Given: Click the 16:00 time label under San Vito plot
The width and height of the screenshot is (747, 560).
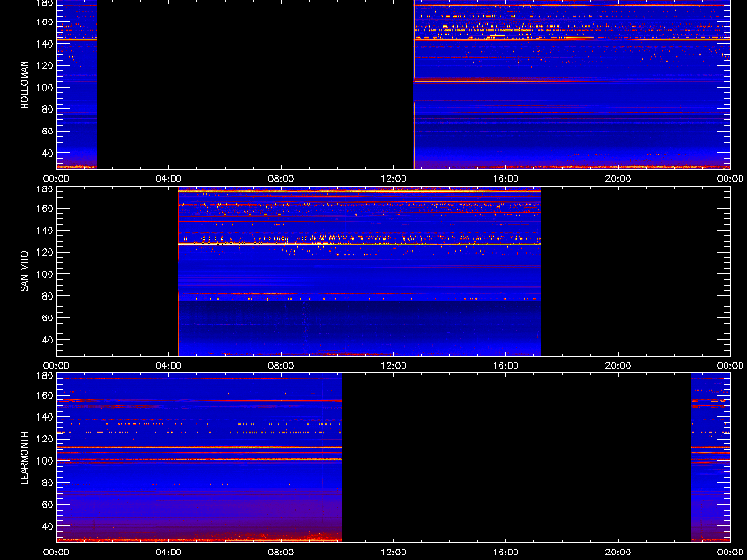Looking at the screenshot, I should 505,366.
